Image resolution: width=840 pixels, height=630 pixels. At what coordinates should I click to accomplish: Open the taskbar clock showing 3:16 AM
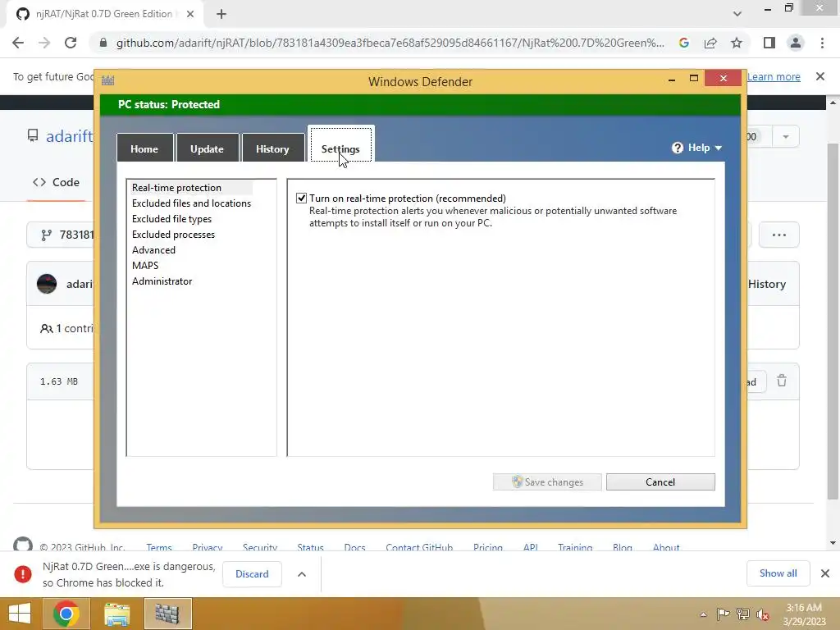(804, 614)
